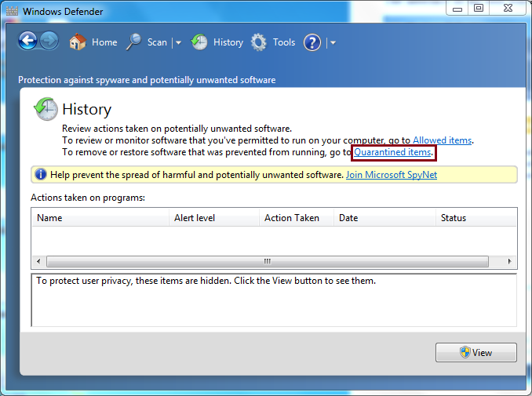The height and width of the screenshot is (396, 532).
Task: Select the Scan toolbar label
Action: coord(157,42)
